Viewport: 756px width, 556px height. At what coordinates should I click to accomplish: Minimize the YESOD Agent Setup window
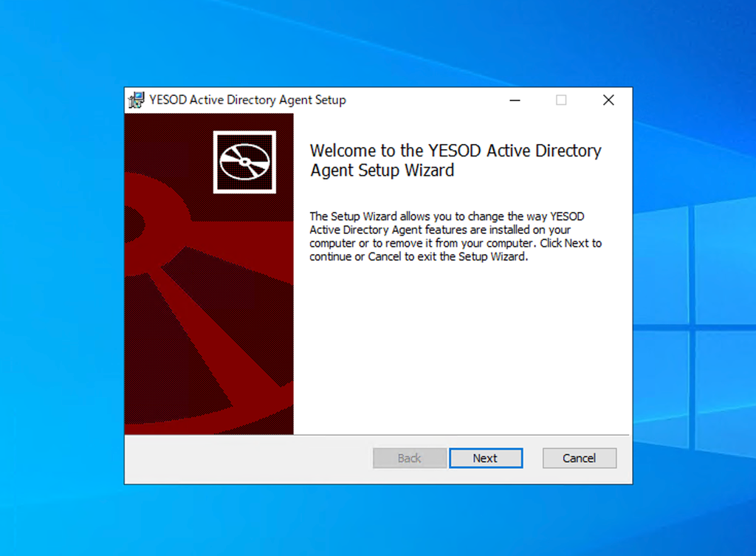(515, 100)
